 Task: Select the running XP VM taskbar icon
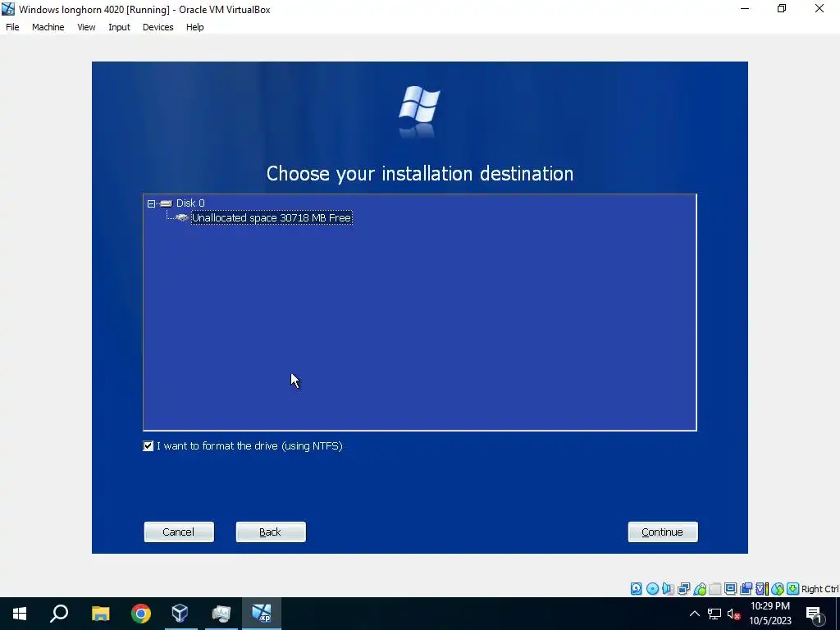(x=262, y=614)
